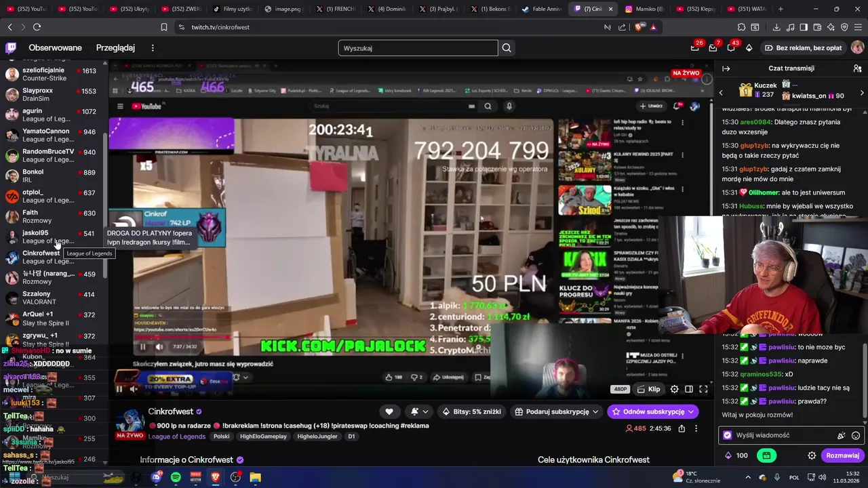Screen dimensions: 868x488
Task: Open the League of Legends category link
Action: [176, 436]
